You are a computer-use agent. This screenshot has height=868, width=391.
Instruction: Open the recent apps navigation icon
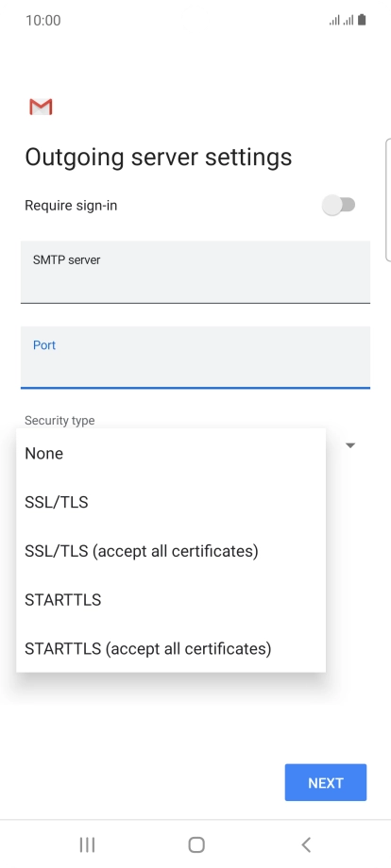[x=87, y=844]
